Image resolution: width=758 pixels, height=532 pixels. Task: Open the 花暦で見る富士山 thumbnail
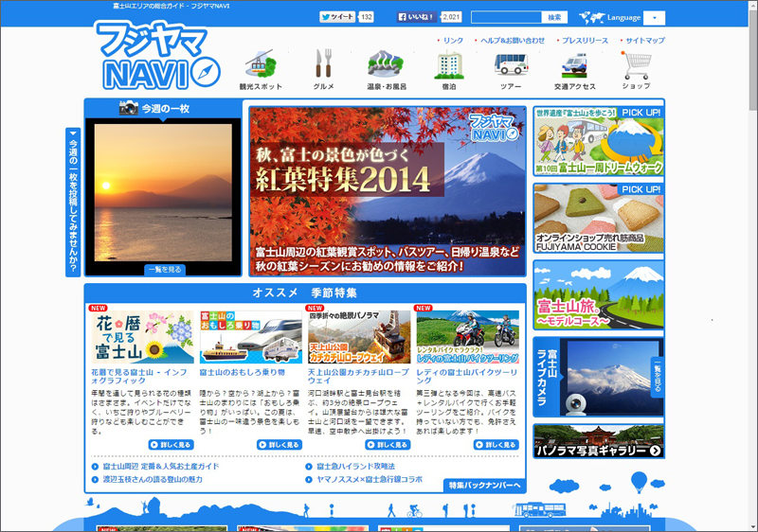pyautogui.click(x=143, y=336)
